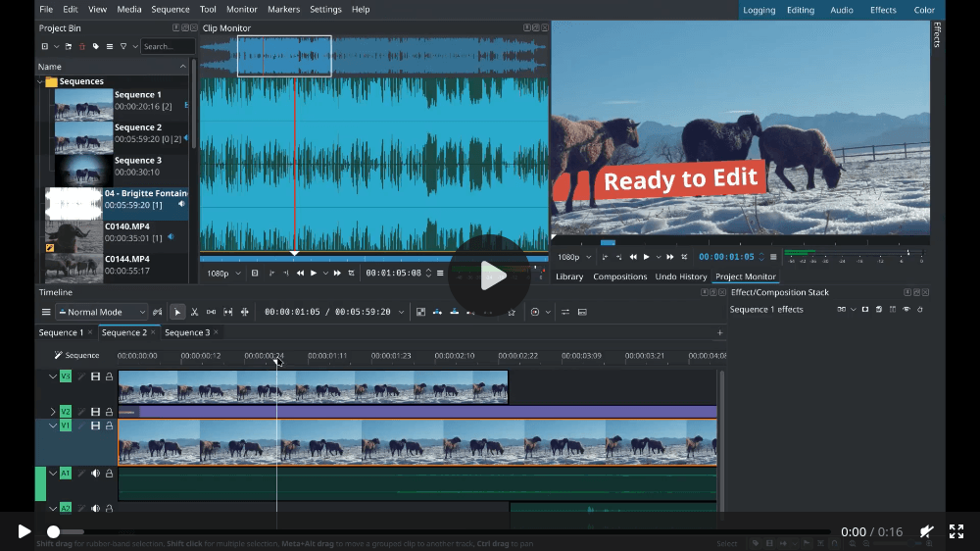Open the Compositions panel tab
The image size is (980, 551).
pos(619,276)
